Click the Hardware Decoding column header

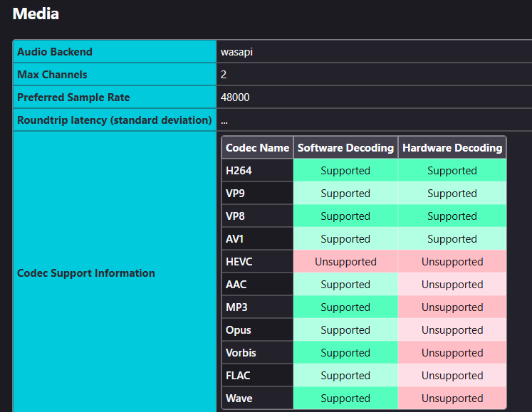click(x=452, y=148)
